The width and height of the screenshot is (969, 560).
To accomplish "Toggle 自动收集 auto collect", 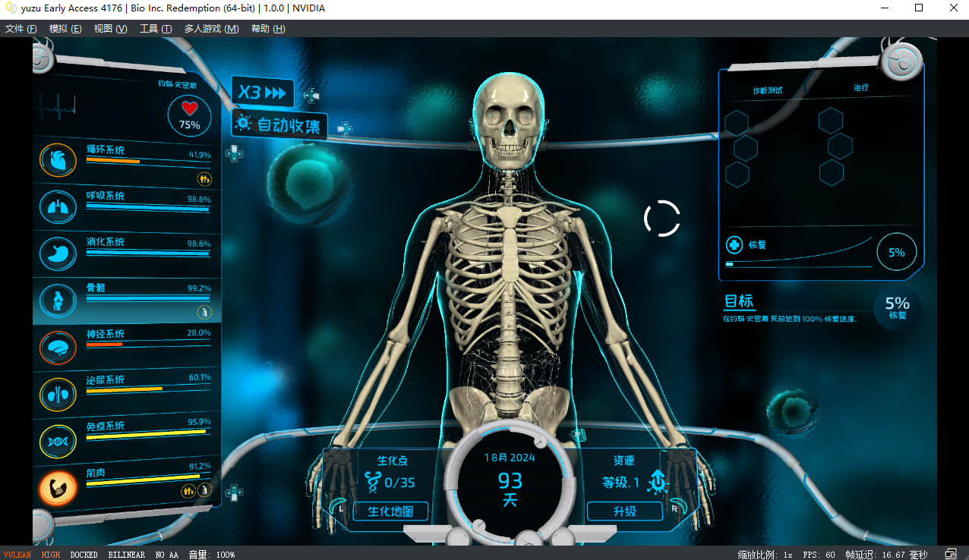I will 279,124.
